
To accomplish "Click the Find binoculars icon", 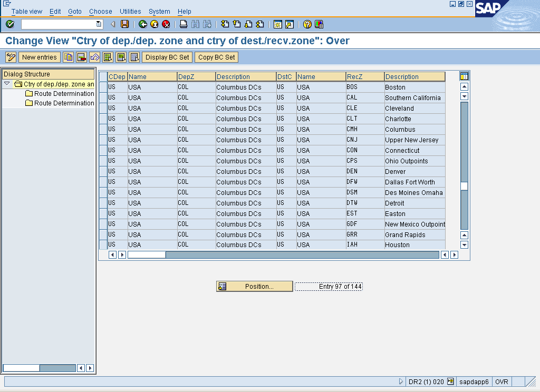I will (195, 24).
